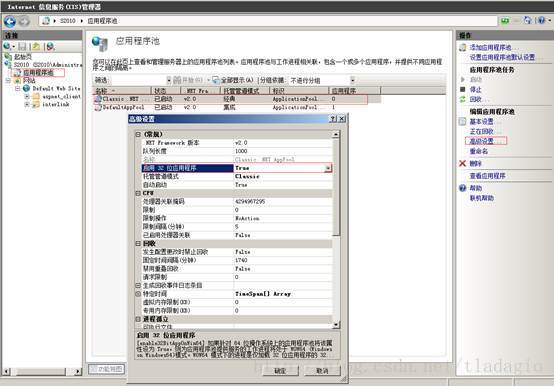Click the help icon at top-right toolbar
The image size is (554, 386).
(x=541, y=20)
